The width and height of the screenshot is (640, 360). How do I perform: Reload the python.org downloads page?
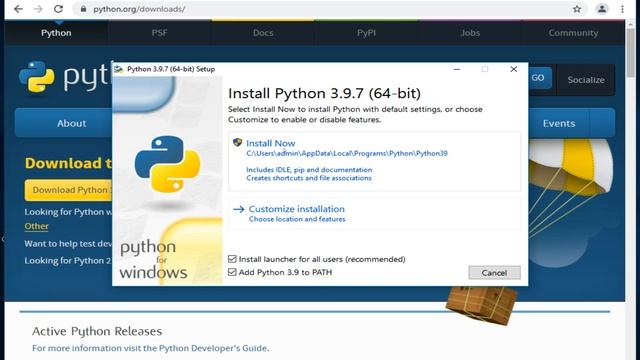coord(58,9)
